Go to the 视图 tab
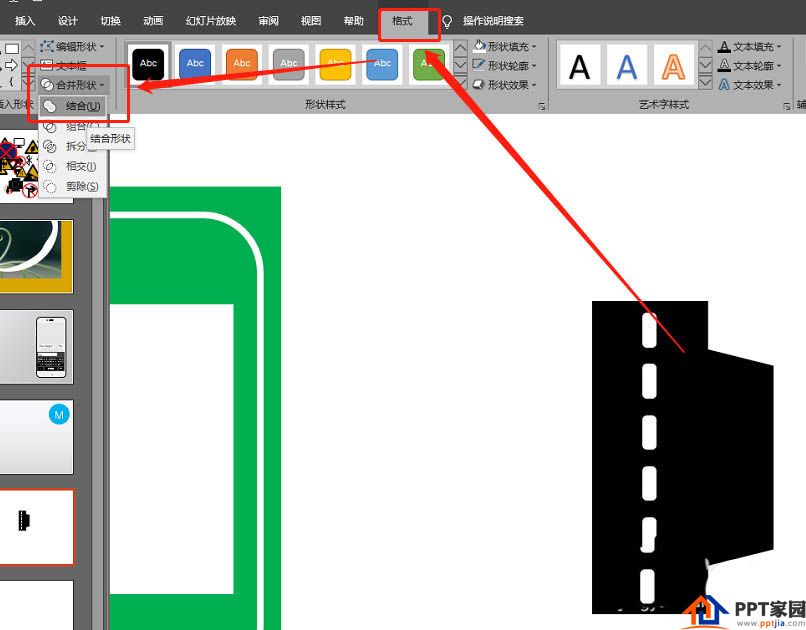 pos(311,21)
